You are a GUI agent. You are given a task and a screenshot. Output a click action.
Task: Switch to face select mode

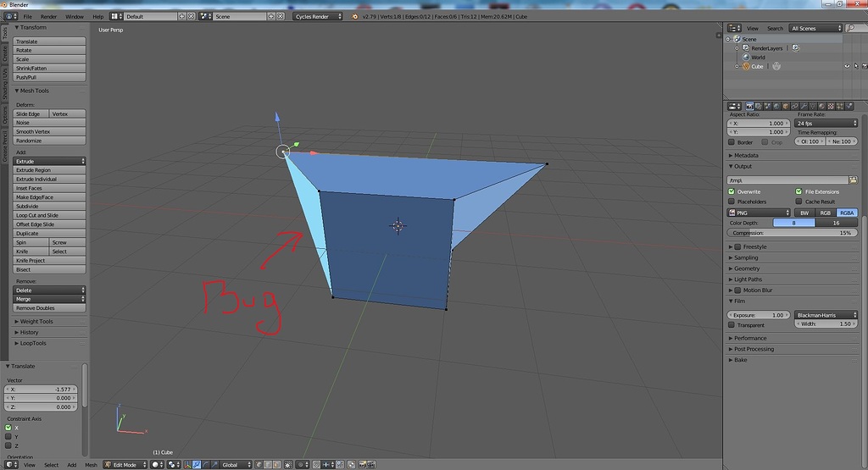[x=277, y=465]
